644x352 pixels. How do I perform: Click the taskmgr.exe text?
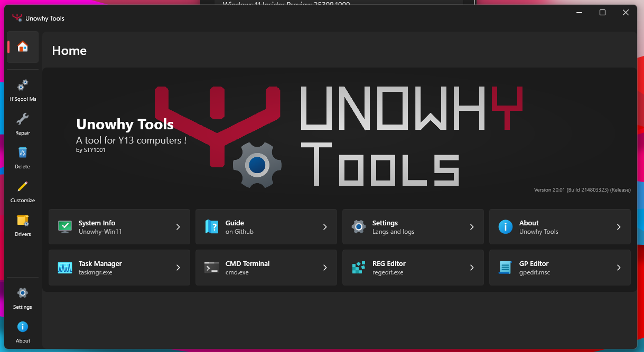95,272
